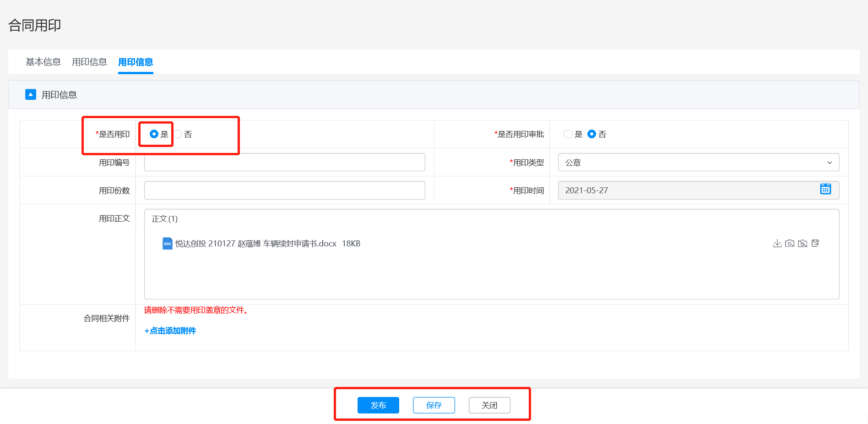Click the 保存 button

coord(434,405)
